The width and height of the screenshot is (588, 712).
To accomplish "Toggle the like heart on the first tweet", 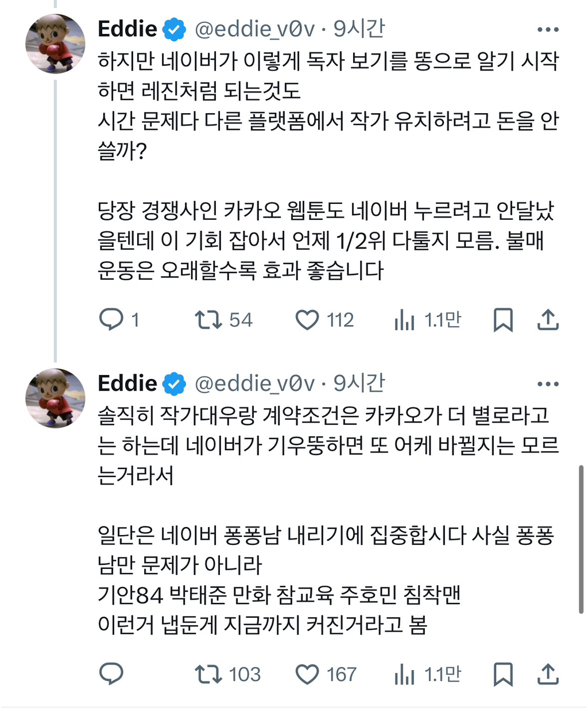I will click(x=308, y=320).
